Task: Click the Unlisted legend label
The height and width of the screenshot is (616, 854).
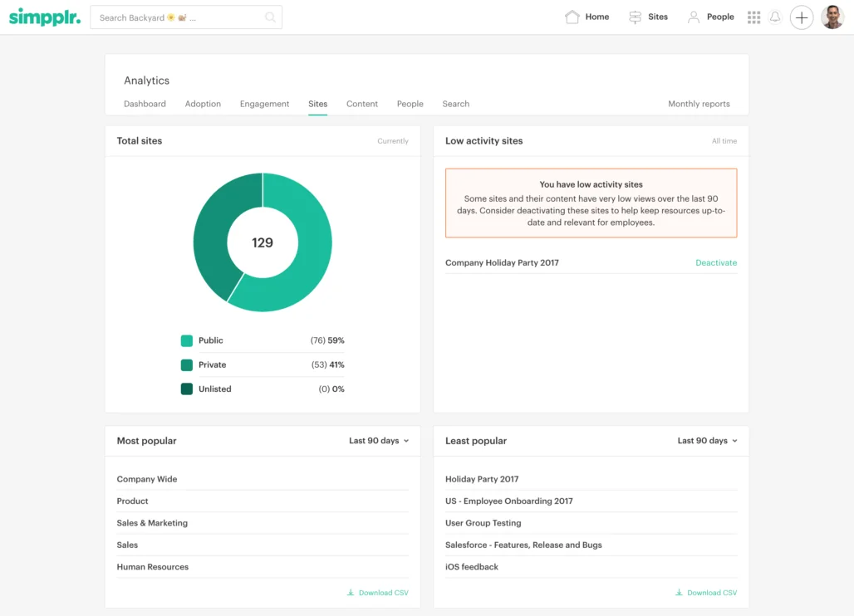Action: 215,389
